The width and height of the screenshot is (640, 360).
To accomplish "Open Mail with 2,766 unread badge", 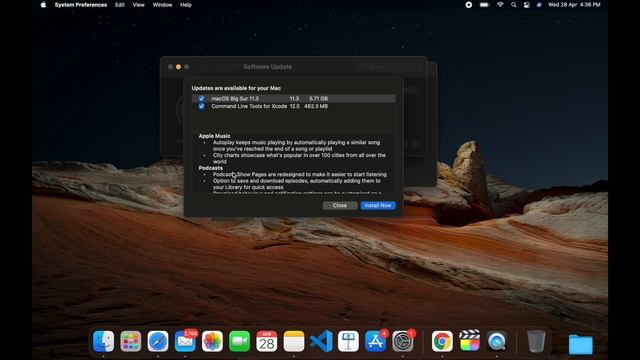I will coord(185,341).
